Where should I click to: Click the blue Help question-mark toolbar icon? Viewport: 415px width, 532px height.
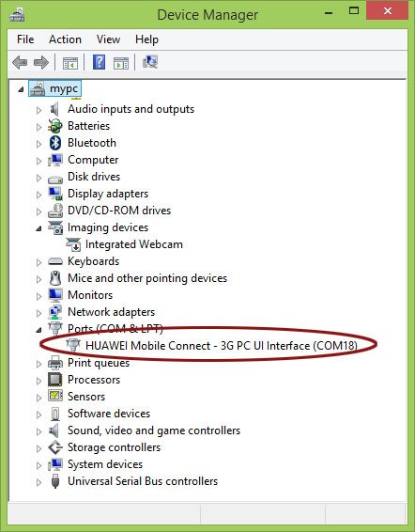[99, 62]
